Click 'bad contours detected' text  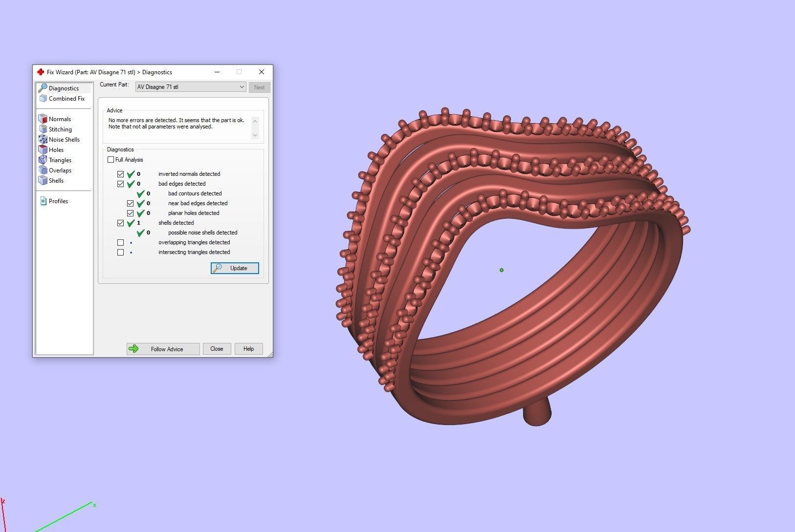(195, 193)
